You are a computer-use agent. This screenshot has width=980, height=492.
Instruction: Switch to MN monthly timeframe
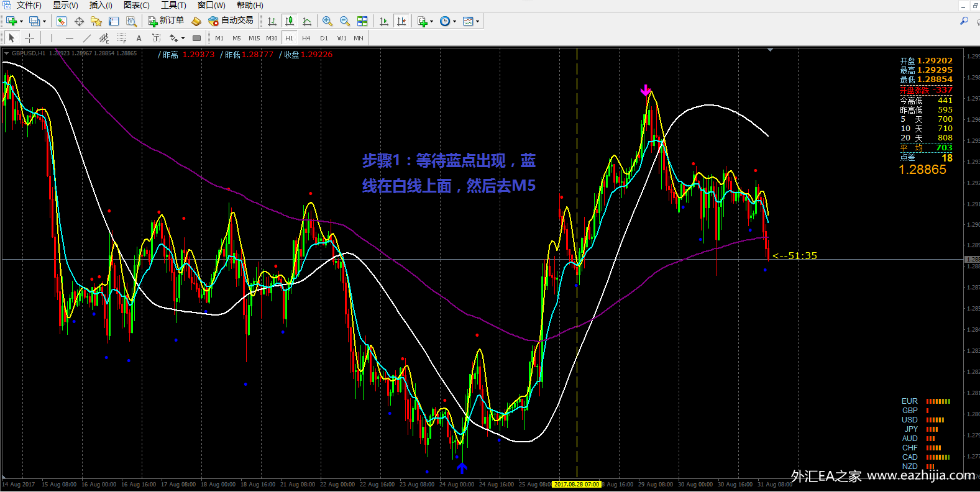[x=359, y=38]
